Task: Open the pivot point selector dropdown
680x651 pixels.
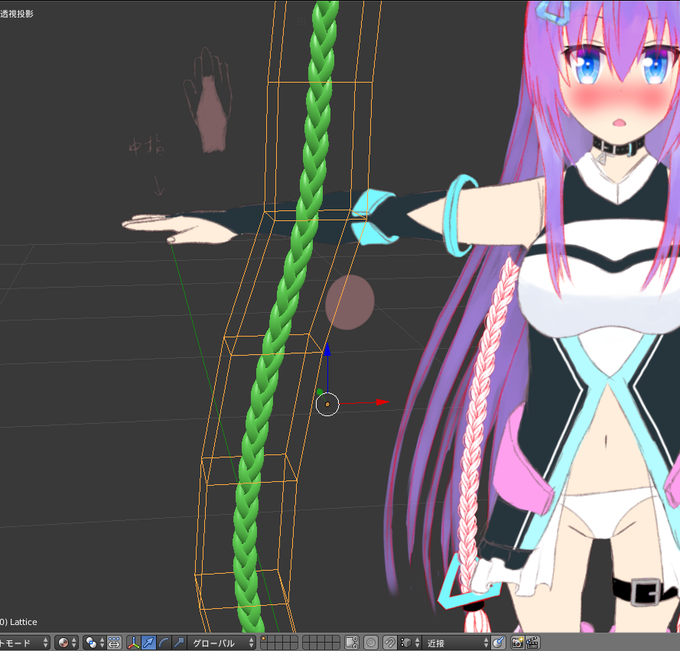Action: pos(95,642)
